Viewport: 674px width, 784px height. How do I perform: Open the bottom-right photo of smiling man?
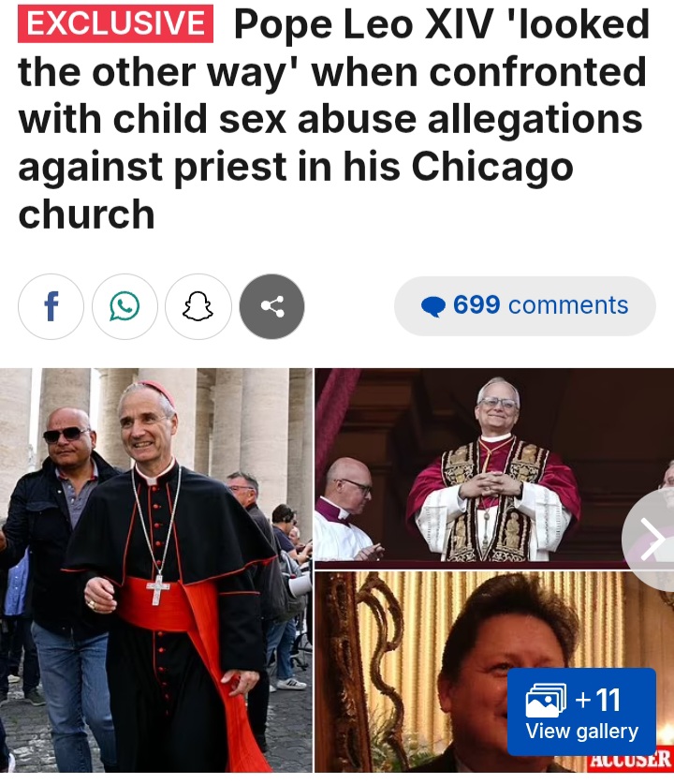[x=494, y=672]
